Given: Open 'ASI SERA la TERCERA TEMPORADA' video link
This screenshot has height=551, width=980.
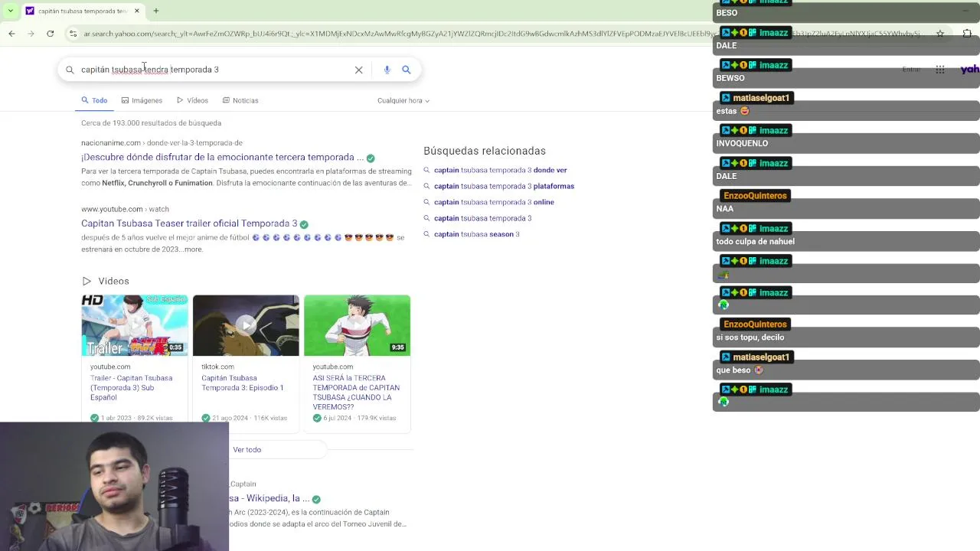Looking at the screenshot, I should point(356,393).
